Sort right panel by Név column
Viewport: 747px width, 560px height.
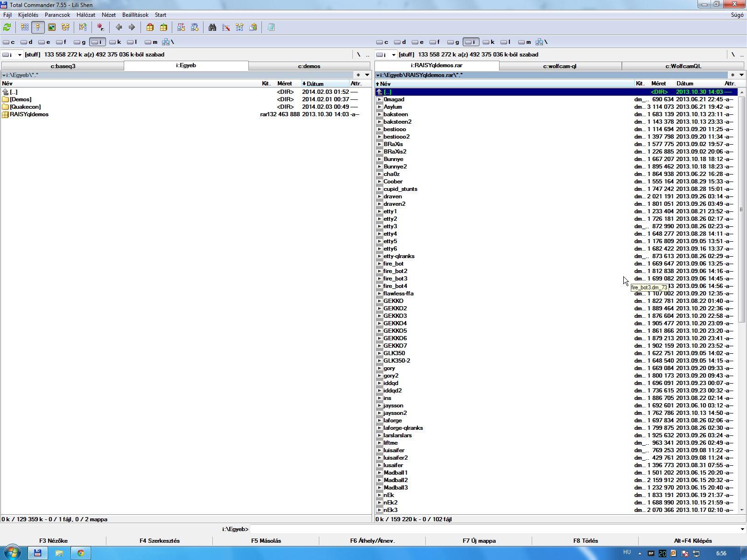[x=504, y=84]
